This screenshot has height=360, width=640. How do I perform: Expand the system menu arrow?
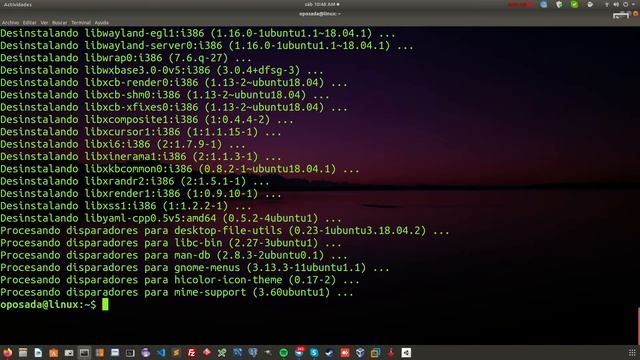coord(633,4)
